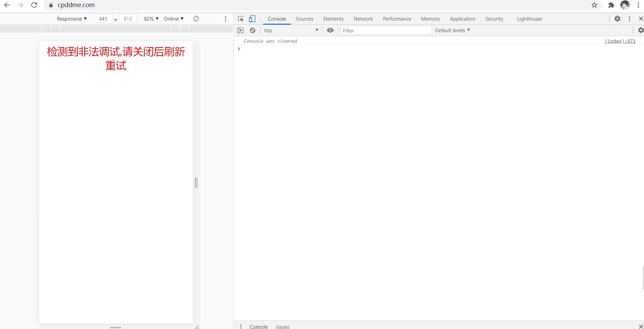Image resolution: width=644 pixels, height=329 pixels.
Task: Click the console Filter input field
Action: coord(386,30)
